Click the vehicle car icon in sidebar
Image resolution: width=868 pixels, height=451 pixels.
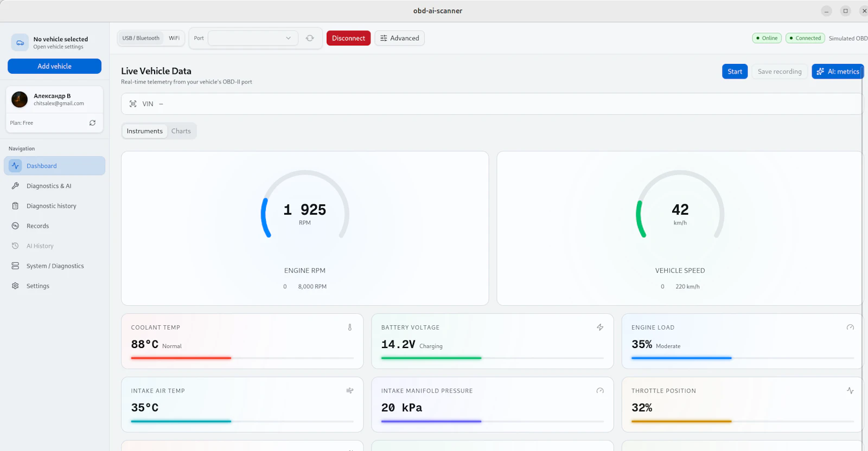(20, 42)
